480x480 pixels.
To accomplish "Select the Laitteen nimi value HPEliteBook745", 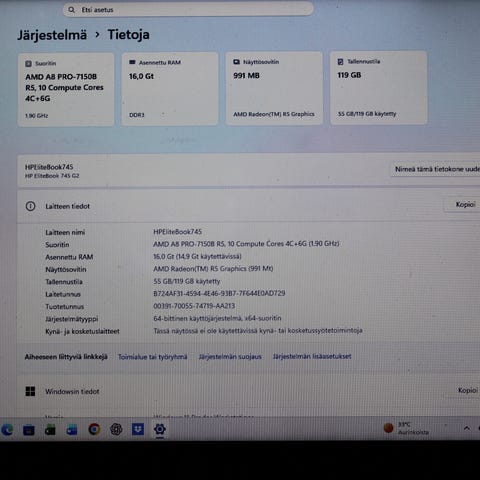I will coord(177,231).
